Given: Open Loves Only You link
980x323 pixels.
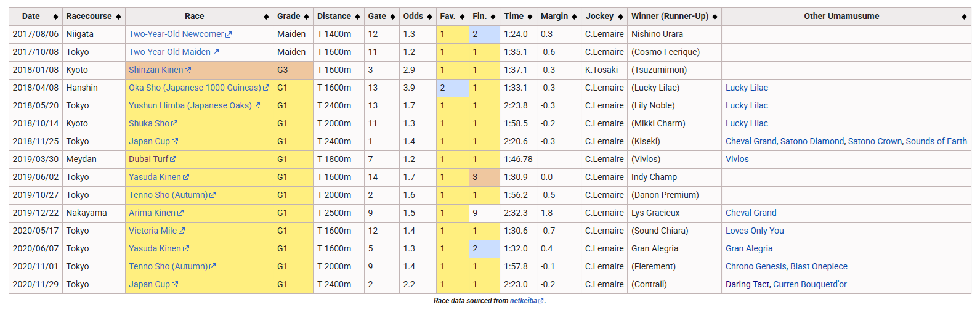Looking at the screenshot, I should 755,231.
